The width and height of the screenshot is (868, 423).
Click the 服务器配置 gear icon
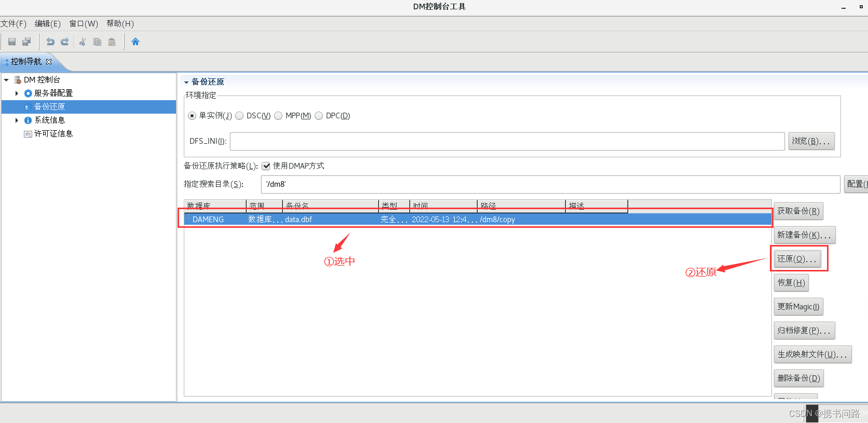point(28,93)
